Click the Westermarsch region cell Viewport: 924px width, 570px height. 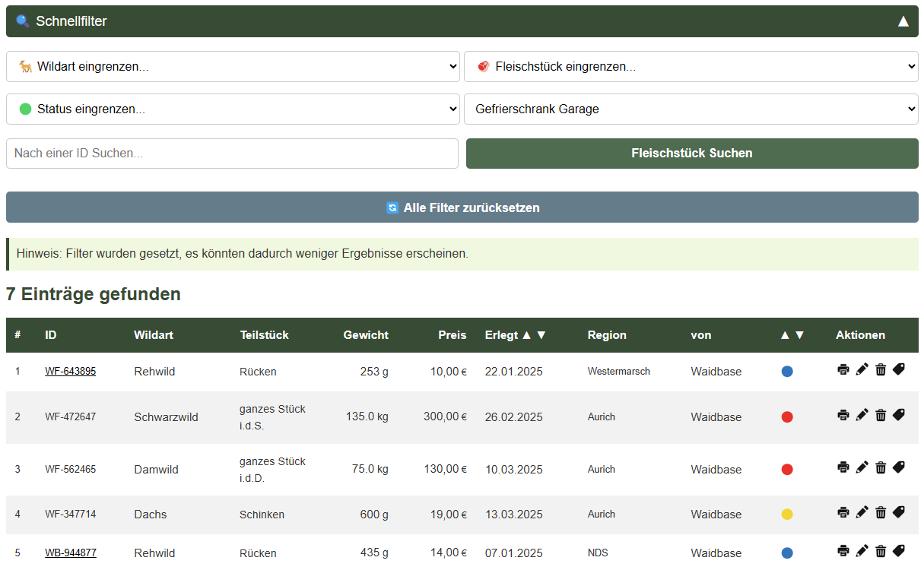pyautogui.click(x=619, y=372)
